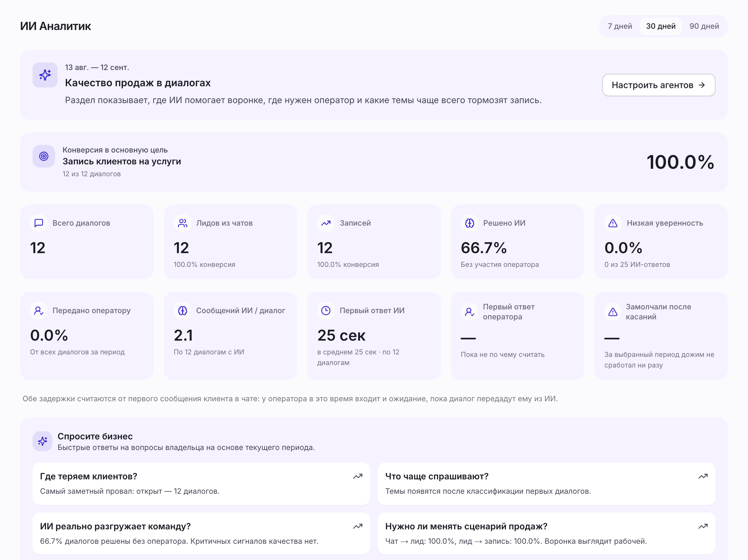Open ИИ реально разгружает команду? question
Screen dimensions: 748x560
click(x=201, y=533)
